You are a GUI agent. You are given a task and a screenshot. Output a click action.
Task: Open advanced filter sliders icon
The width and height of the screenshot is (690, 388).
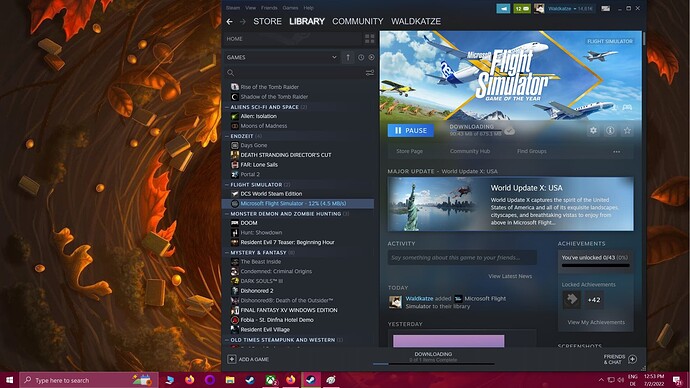pyautogui.click(x=370, y=73)
